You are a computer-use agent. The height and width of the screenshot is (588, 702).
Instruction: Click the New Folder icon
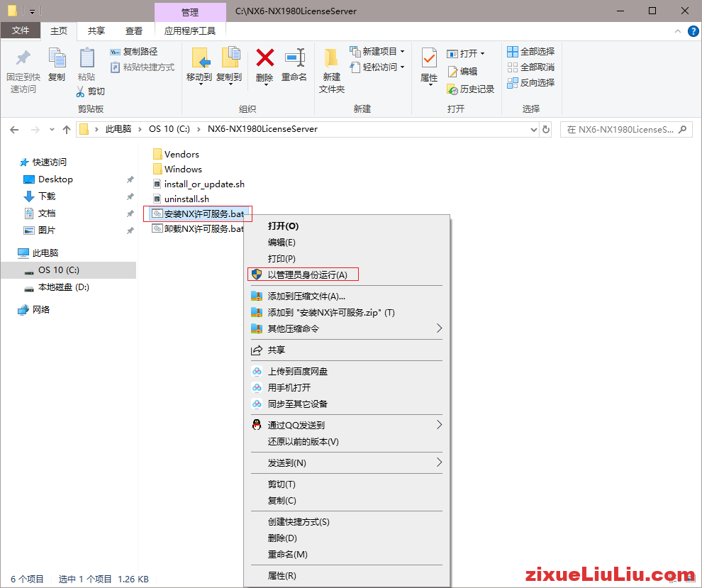click(331, 60)
